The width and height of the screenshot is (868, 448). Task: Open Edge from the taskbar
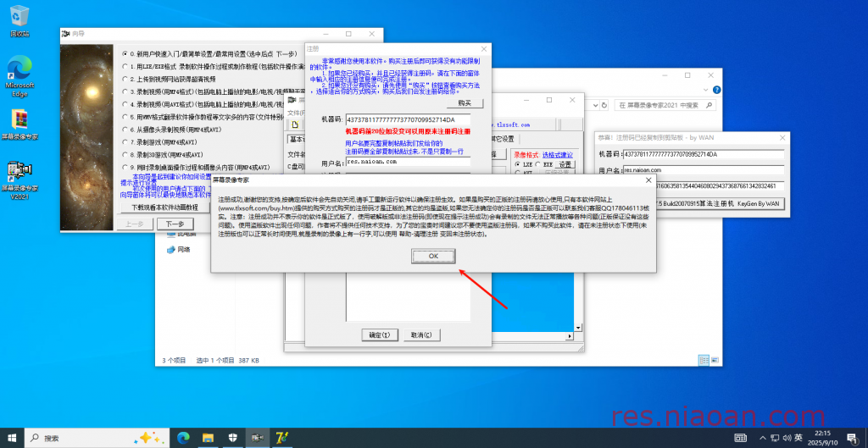point(183,438)
